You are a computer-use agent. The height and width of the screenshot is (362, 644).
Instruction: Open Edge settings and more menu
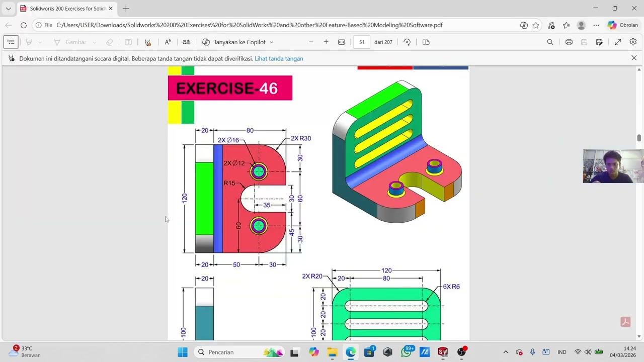click(596, 25)
